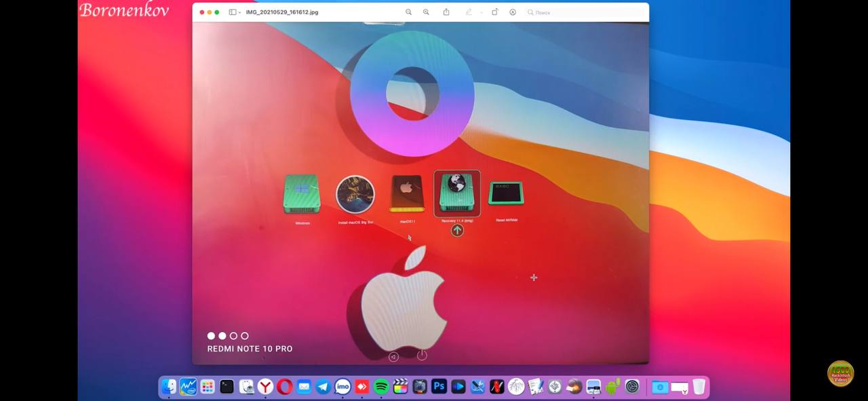Open Launchpad from the Dock
Screen dimensions: 868x401
pos(208,387)
